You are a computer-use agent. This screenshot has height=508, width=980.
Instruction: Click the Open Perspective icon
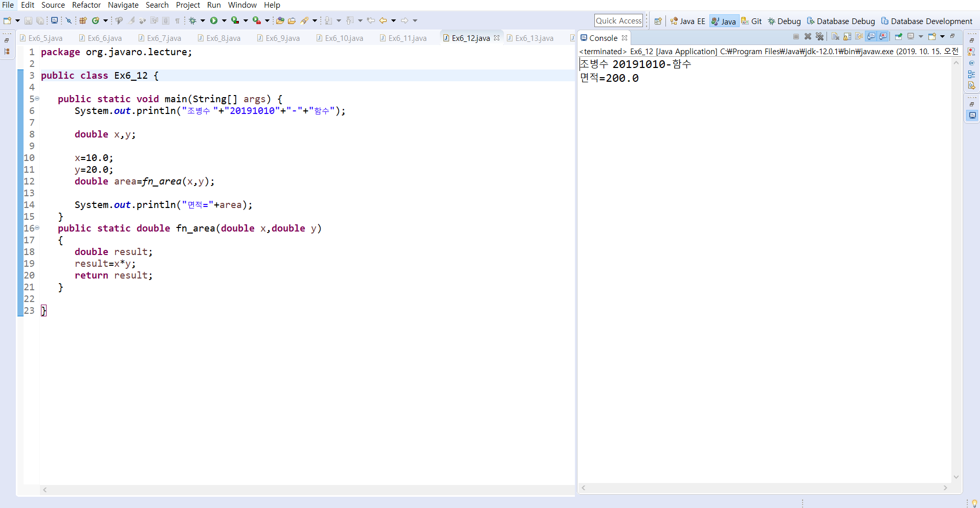(x=658, y=21)
